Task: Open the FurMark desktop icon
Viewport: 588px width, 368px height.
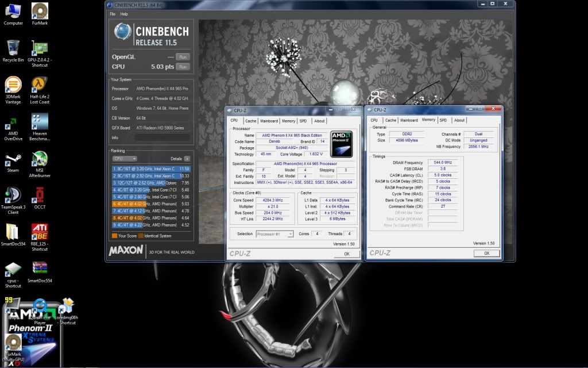Action: pos(40,11)
